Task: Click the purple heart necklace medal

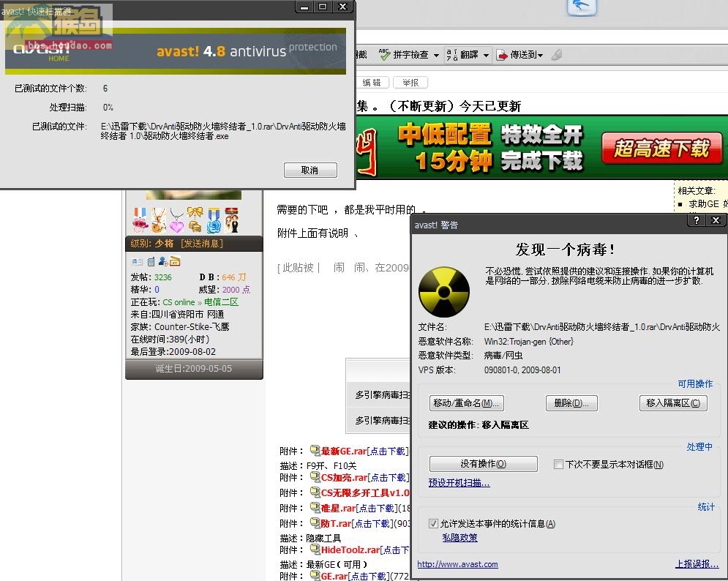Action: [x=176, y=220]
